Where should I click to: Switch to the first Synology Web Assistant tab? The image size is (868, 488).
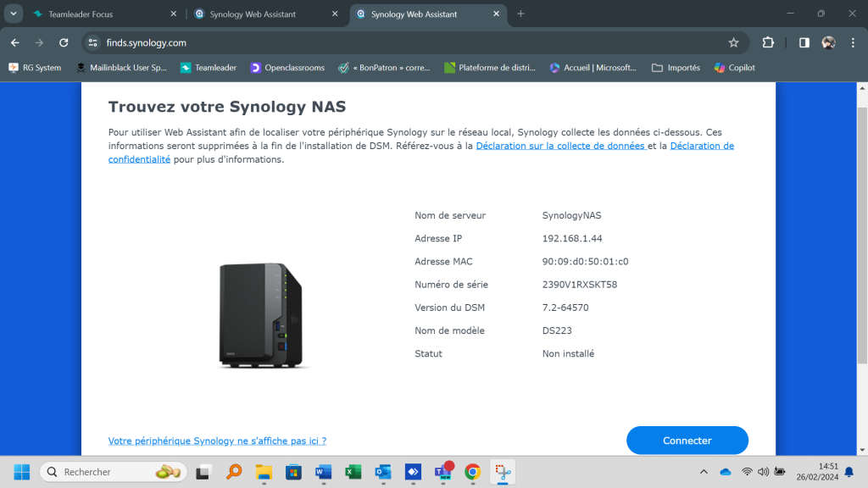pyautogui.click(x=259, y=14)
